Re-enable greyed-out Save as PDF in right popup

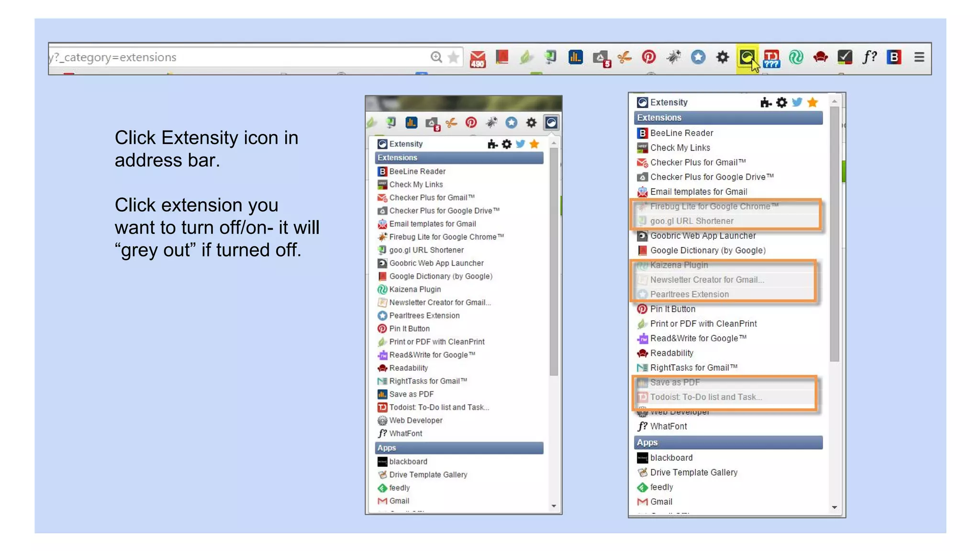[728, 382]
